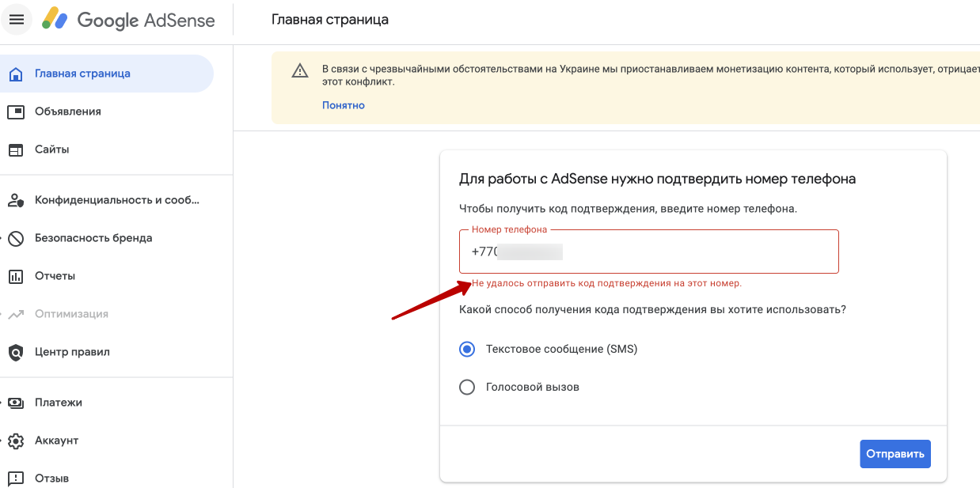Click the Главная страница header title
The image size is (980, 488).
point(330,20)
